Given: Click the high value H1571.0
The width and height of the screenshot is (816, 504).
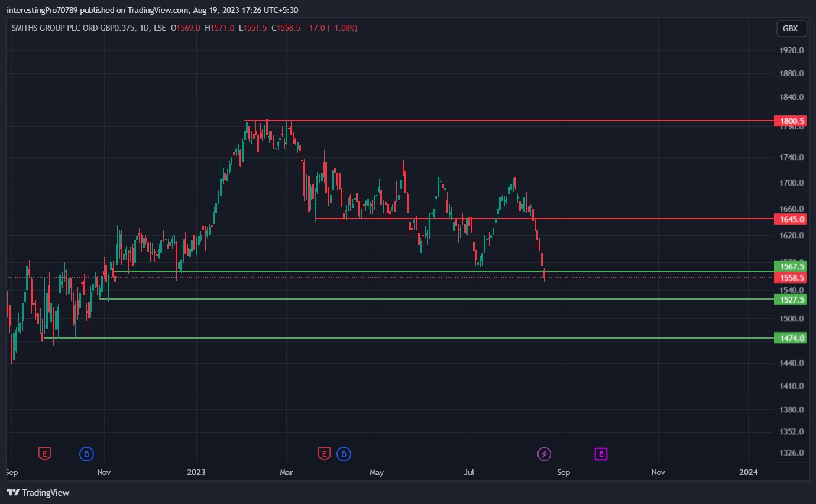Looking at the screenshot, I should [219, 28].
